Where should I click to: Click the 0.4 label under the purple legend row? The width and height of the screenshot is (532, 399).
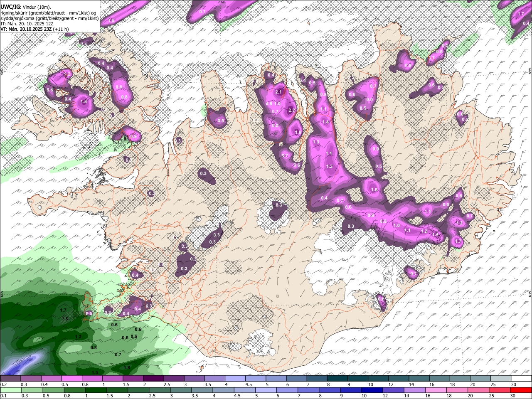pyautogui.click(x=44, y=384)
